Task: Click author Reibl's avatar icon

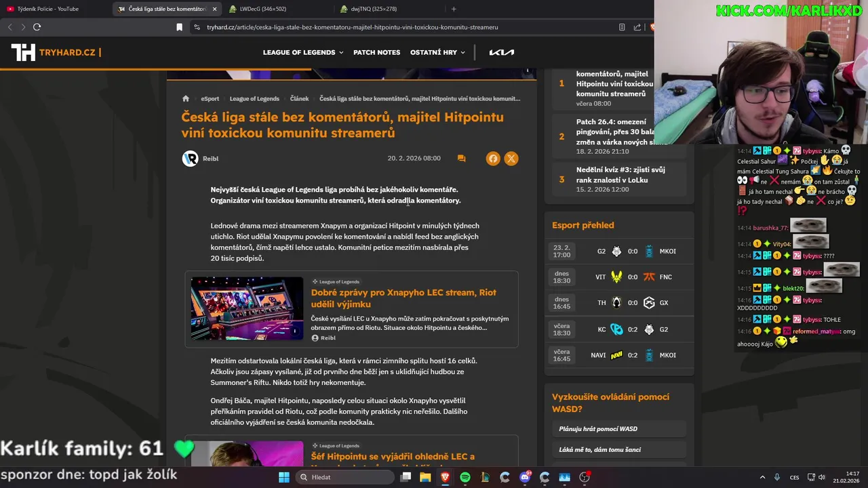Action: pos(190,159)
